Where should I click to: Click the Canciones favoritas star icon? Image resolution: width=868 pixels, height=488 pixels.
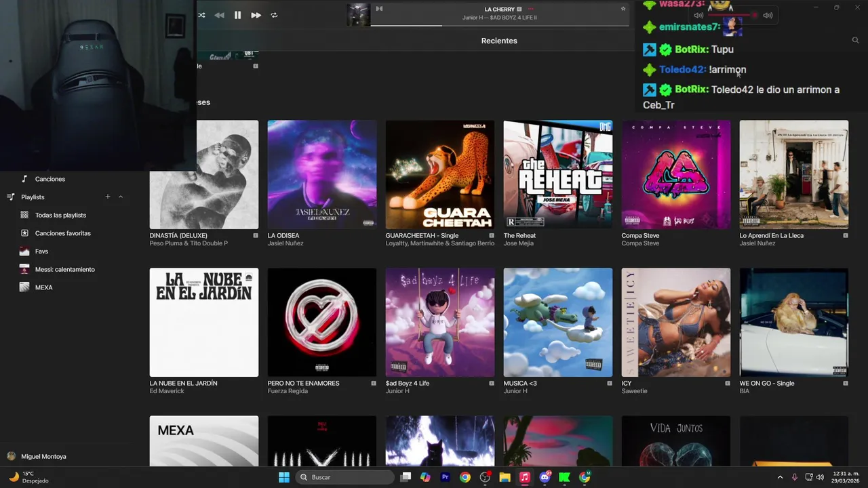24,233
